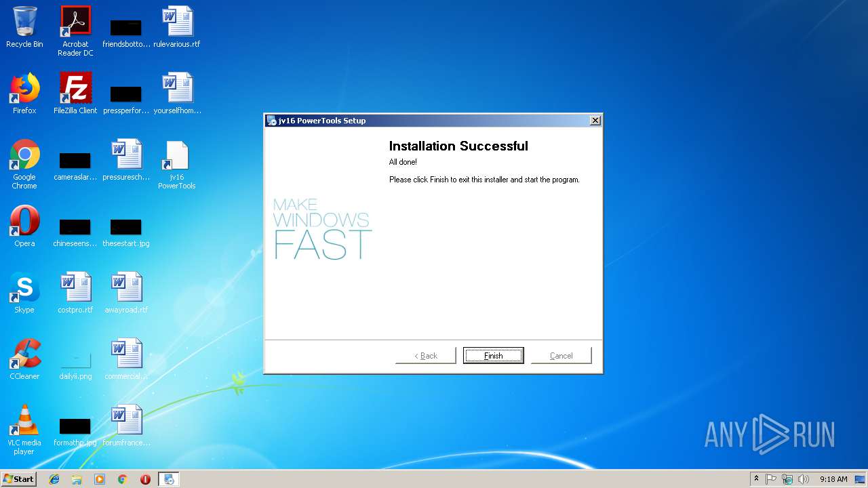Viewport: 868px width, 488px height.
Task: Select the Skype desktop icon
Action: click(x=24, y=293)
